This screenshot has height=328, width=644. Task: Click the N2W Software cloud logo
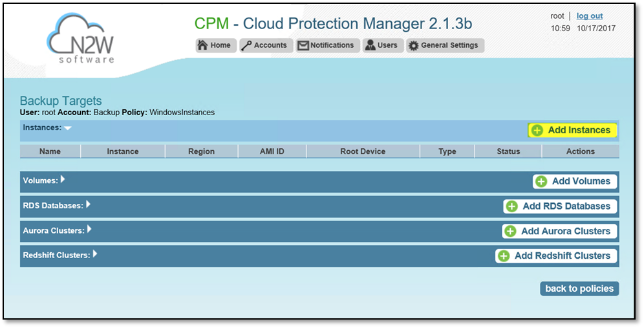[80, 38]
